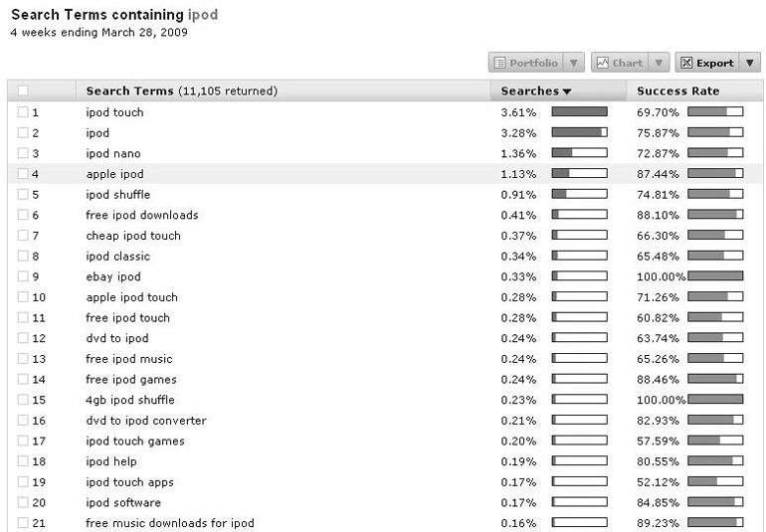This screenshot has height=532, width=766.
Task: Click the Searches sort arrow icon
Action: (x=567, y=91)
